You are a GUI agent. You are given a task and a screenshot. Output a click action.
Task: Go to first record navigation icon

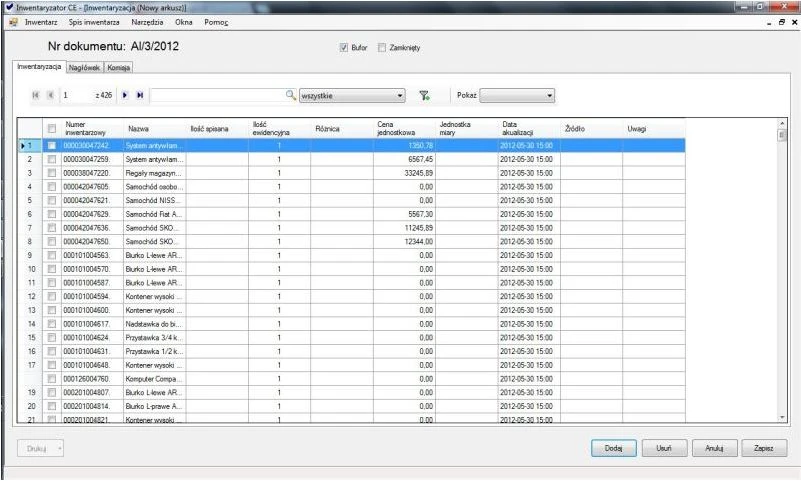(36, 95)
